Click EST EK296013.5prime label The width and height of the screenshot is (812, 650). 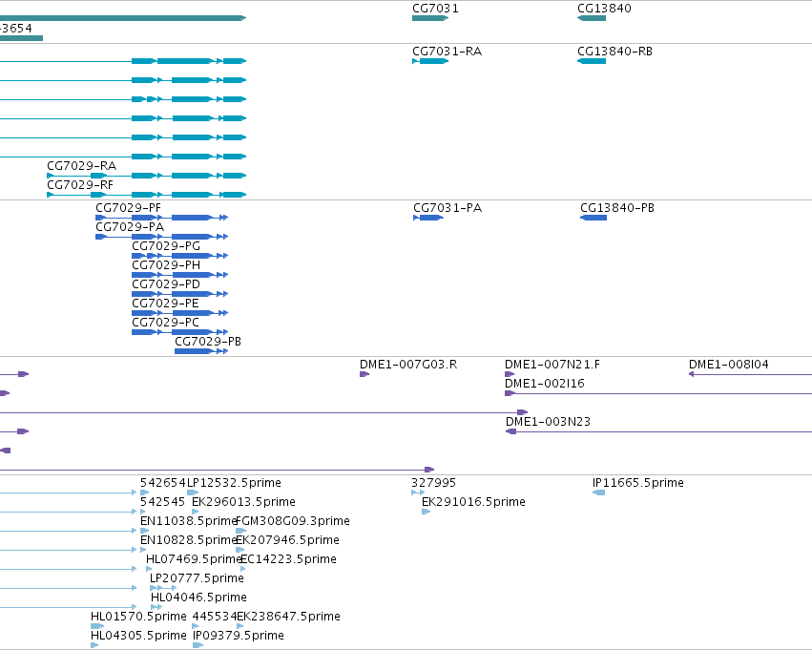pos(243,502)
